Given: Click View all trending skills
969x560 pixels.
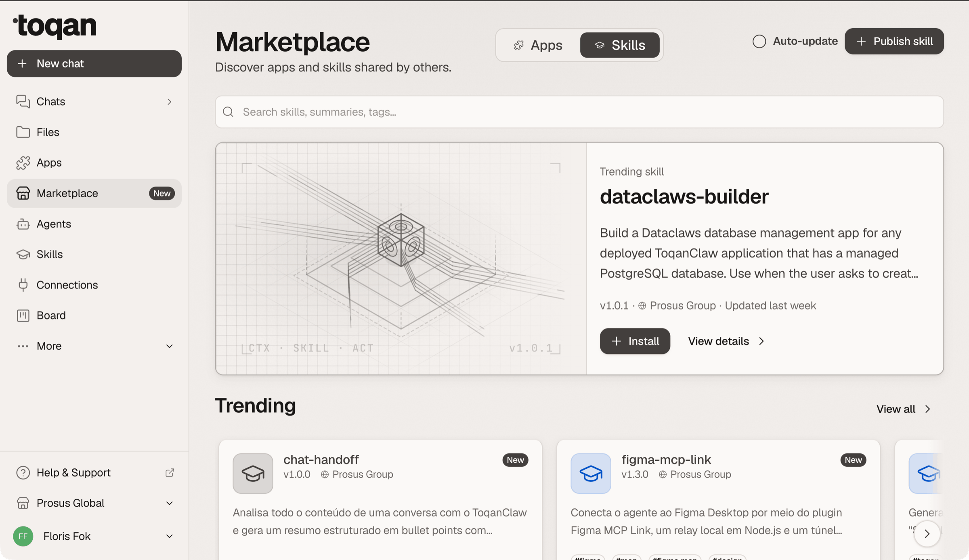Looking at the screenshot, I should [x=904, y=409].
